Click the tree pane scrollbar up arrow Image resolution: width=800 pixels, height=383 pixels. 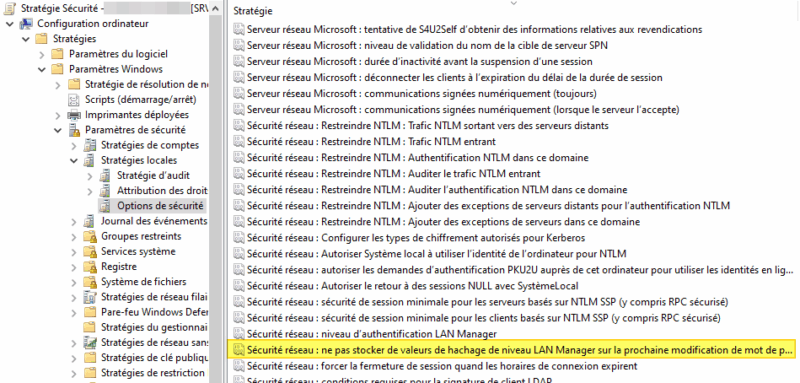[x=216, y=9]
